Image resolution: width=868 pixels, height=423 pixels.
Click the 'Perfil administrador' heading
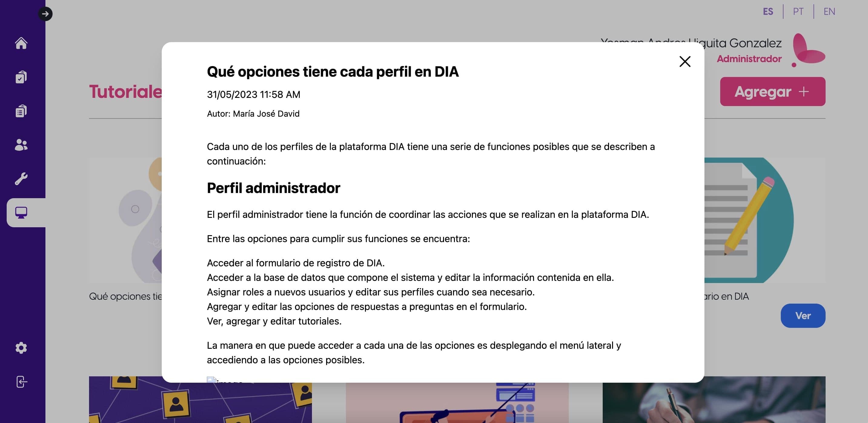coord(273,188)
